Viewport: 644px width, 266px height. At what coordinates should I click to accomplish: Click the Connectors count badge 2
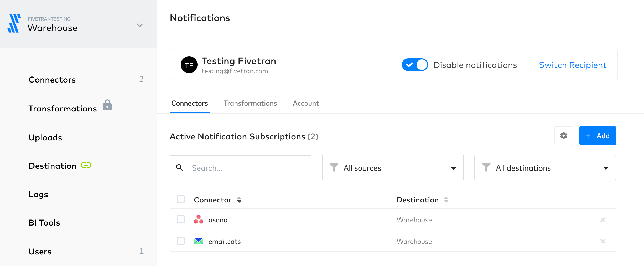141,79
